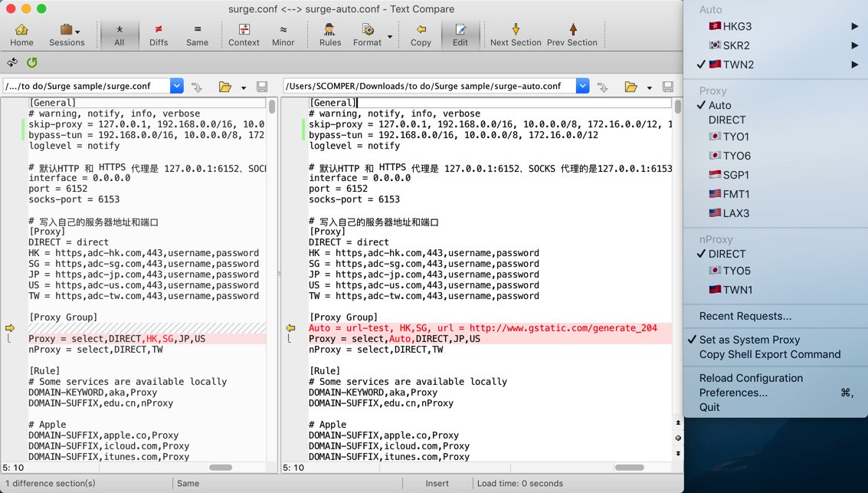Click the next difference arrow button

[x=677, y=453]
